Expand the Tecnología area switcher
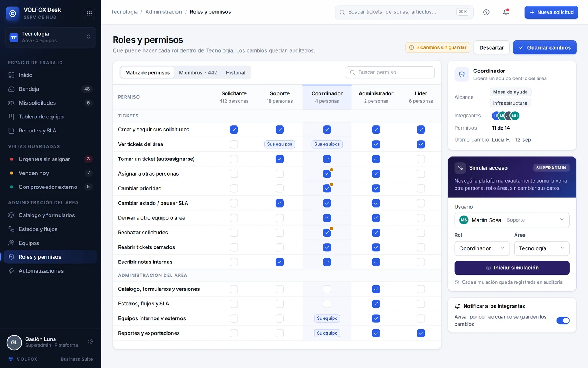 point(50,37)
